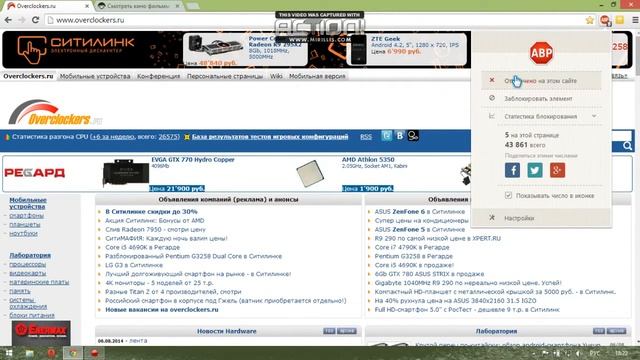The height and width of the screenshot is (360, 640).
Task: Open 'Мобильная версия' nav tab
Action: (x=317, y=76)
